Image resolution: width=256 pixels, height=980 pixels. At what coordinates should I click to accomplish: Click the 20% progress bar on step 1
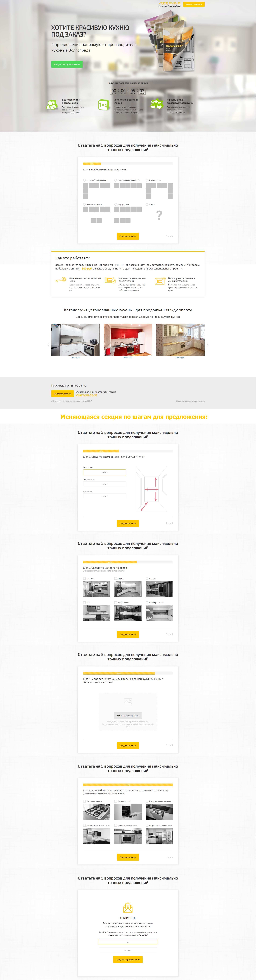pyautogui.click(x=128, y=164)
